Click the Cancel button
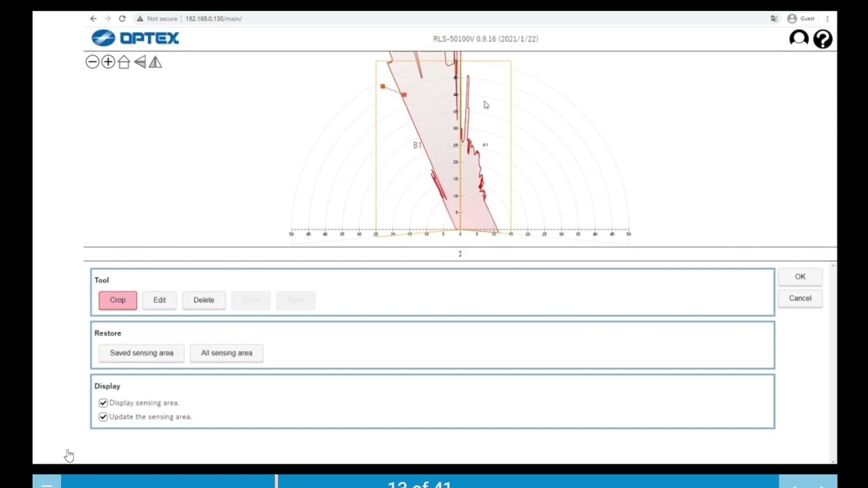Image resolution: width=868 pixels, height=488 pixels. tap(800, 298)
